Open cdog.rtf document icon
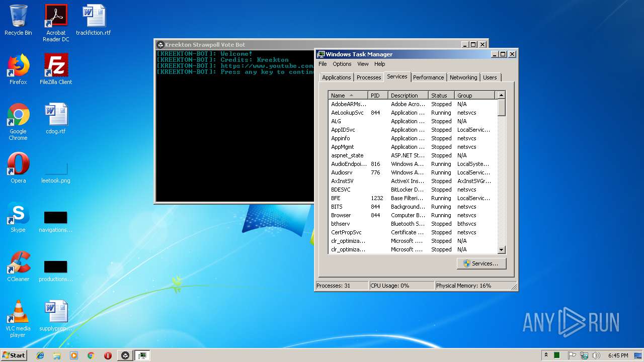 point(56,119)
